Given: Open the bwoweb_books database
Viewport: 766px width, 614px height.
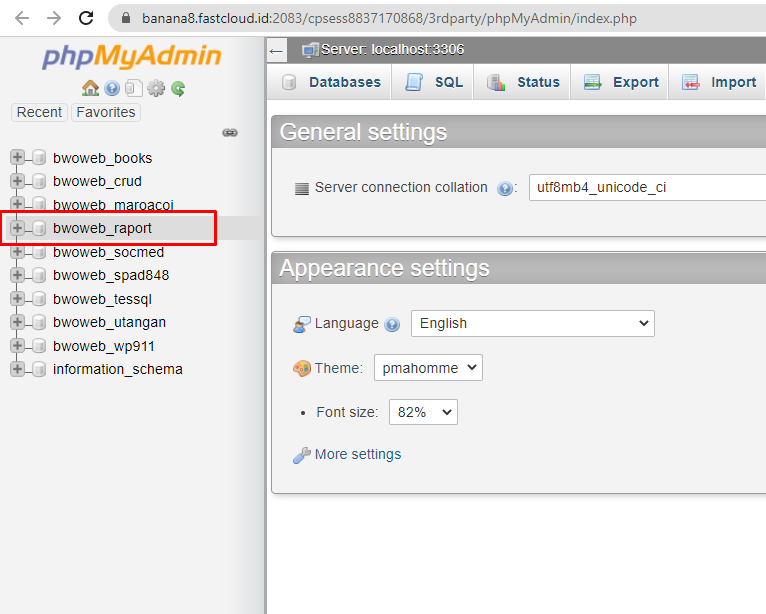Looking at the screenshot, I should tap(103, 158).
